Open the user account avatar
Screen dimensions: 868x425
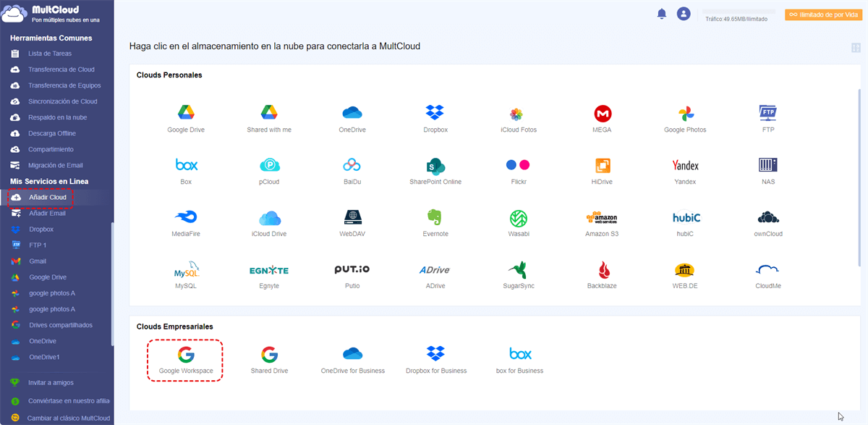pyautogui.click(x=684, y=14)
